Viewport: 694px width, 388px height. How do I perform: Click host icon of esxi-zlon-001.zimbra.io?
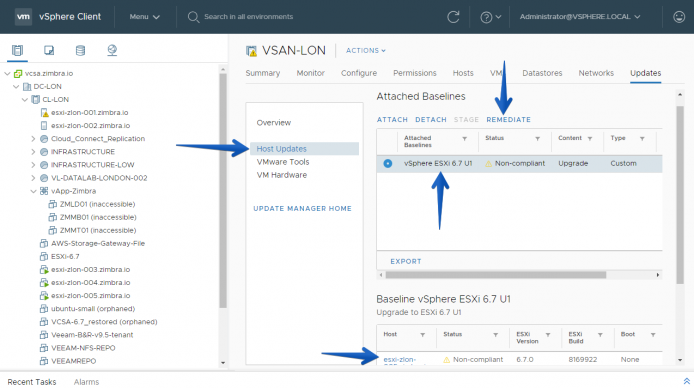[44, 113]
